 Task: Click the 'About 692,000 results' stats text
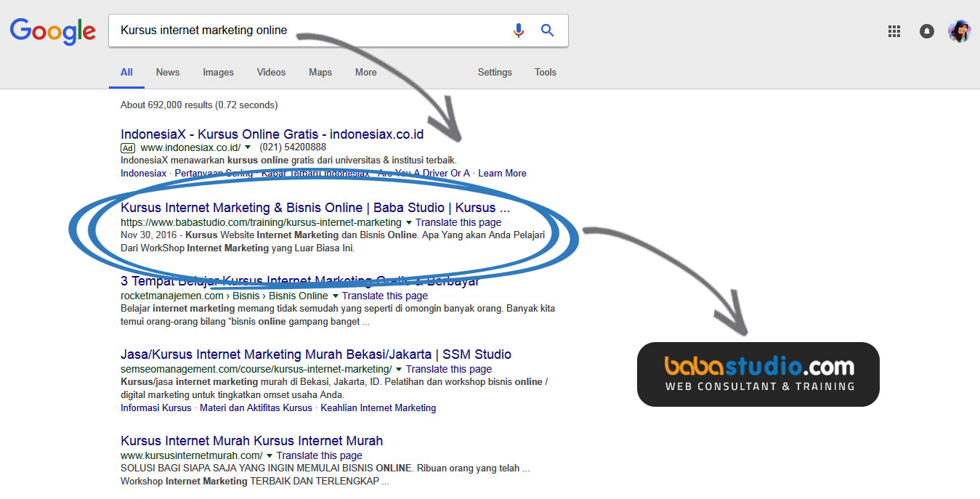[199, 105]
